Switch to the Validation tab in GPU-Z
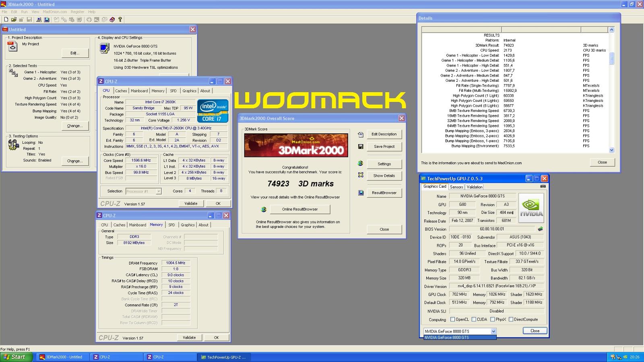Viewport: 644px width, 362px height. click(x=474, y=187)
